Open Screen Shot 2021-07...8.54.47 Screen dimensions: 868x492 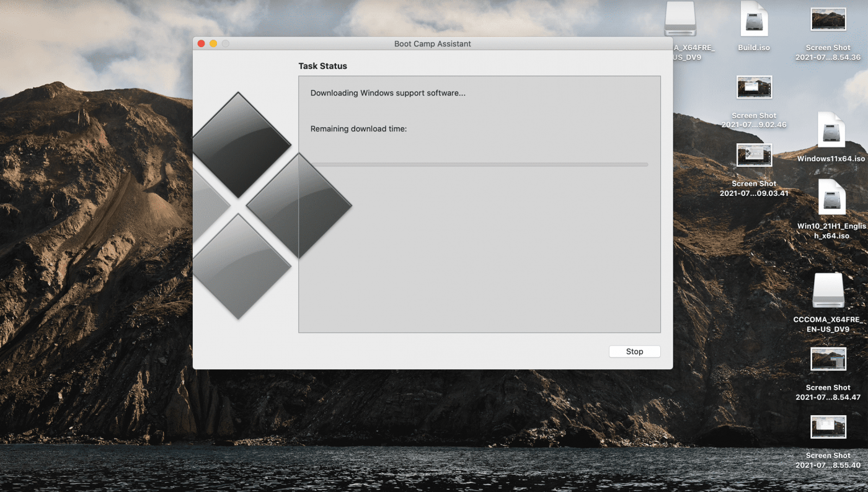pos(828,358)
